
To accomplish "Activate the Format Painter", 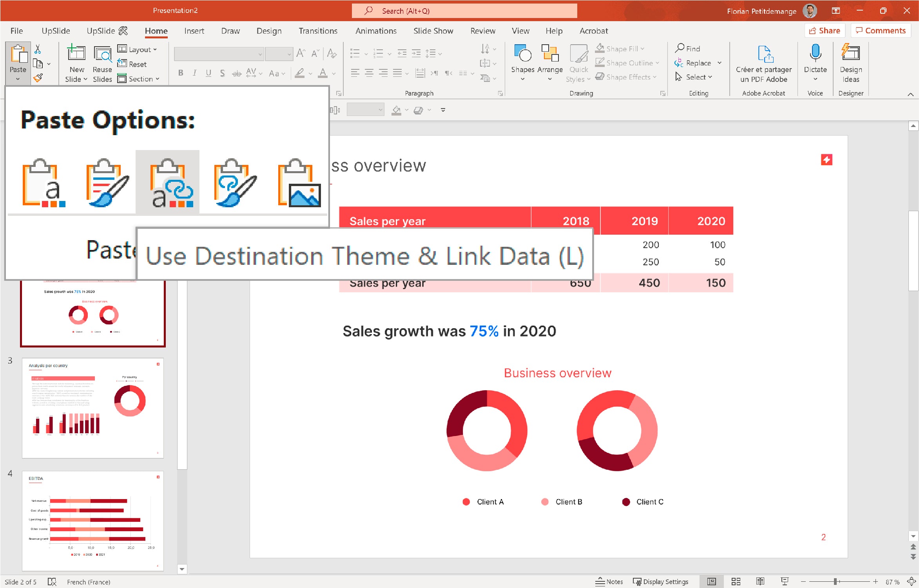I will tap(38, 78).
